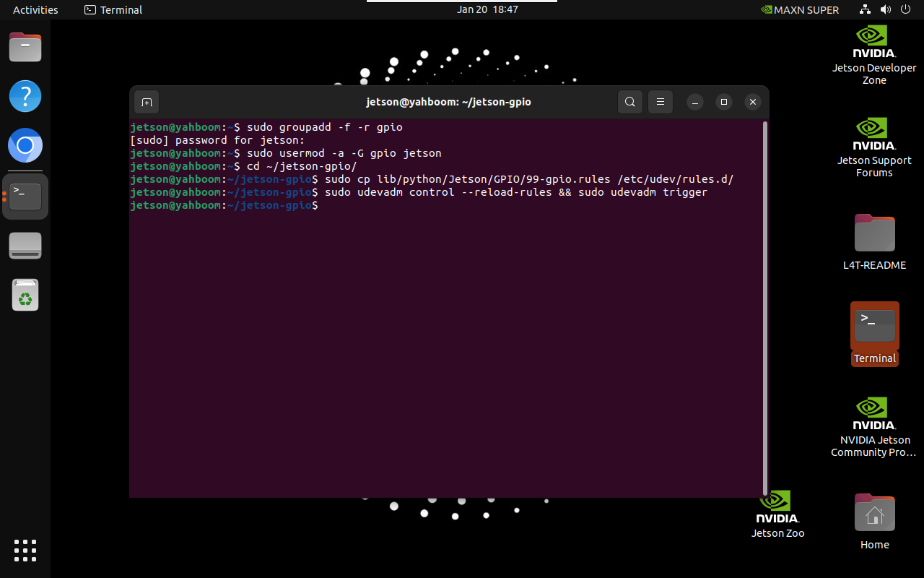This screenshot has width=924, height=578.
Task: Select the Terminal icon in dock
Action: pos(25,196)
